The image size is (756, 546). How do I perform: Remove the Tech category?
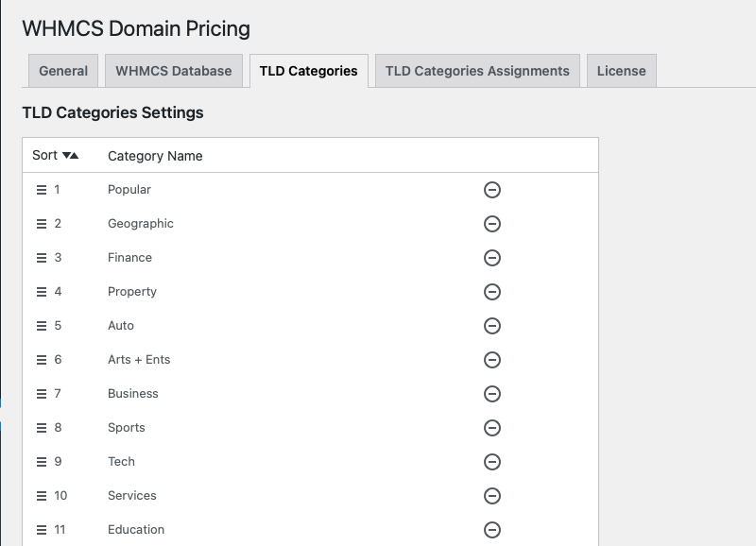pyautogui.click(x=491, y=462)
